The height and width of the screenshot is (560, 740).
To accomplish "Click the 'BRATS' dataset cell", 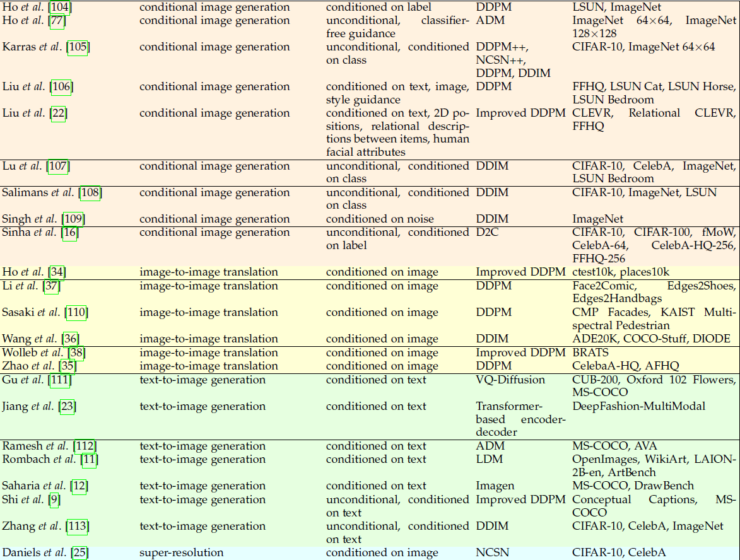I will tap(590, 353).
